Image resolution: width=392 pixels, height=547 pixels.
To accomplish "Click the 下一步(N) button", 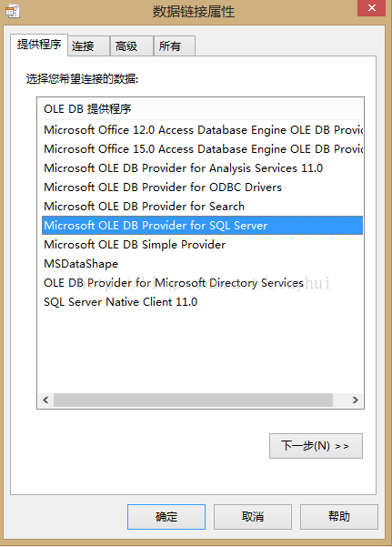I will click(316, 446).
